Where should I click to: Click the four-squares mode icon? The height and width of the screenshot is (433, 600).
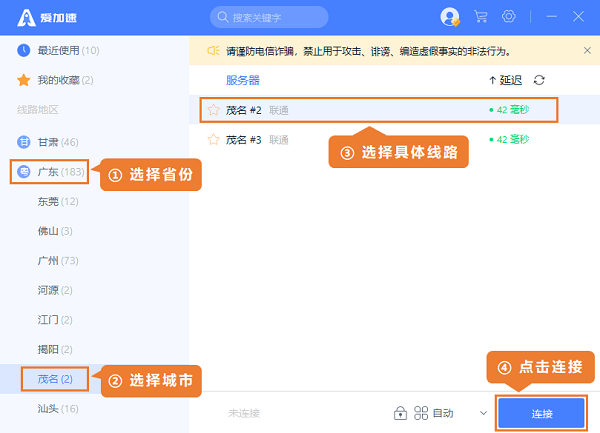point(421,413)
